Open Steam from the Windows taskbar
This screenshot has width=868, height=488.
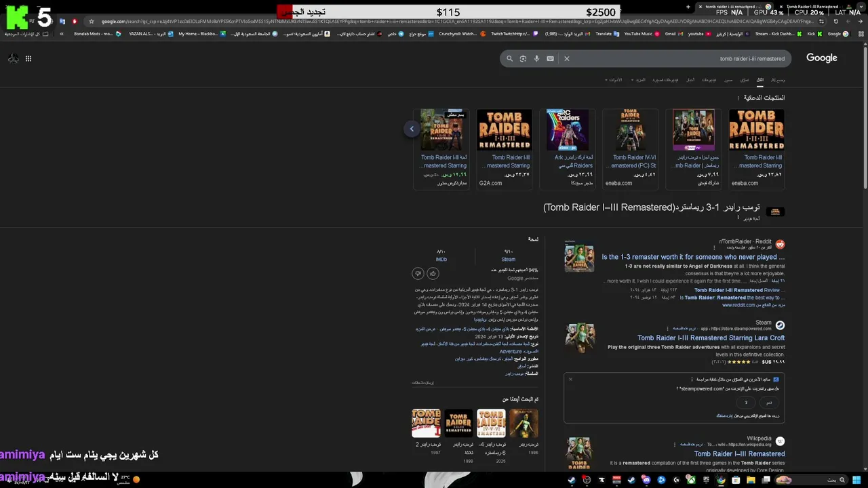pyautogui.click(x=572, y=480)
